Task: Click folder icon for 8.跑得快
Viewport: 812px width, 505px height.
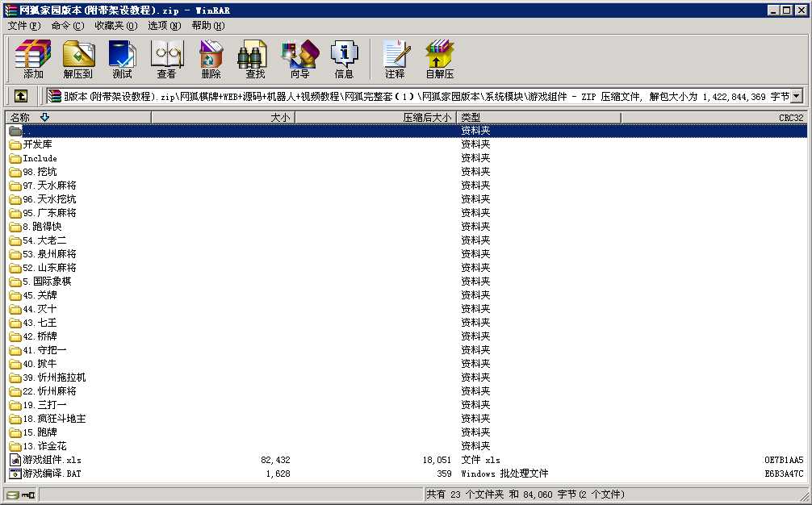Action: (15, 227)
